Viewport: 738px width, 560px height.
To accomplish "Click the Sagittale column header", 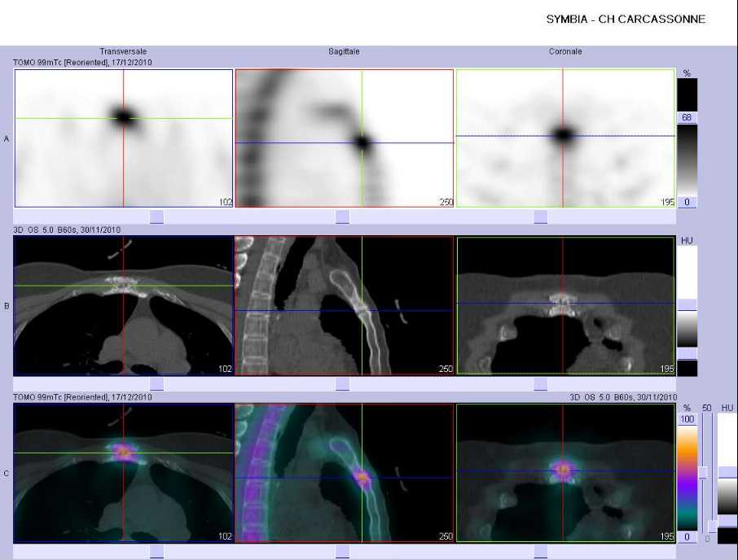I will [344, 51].
